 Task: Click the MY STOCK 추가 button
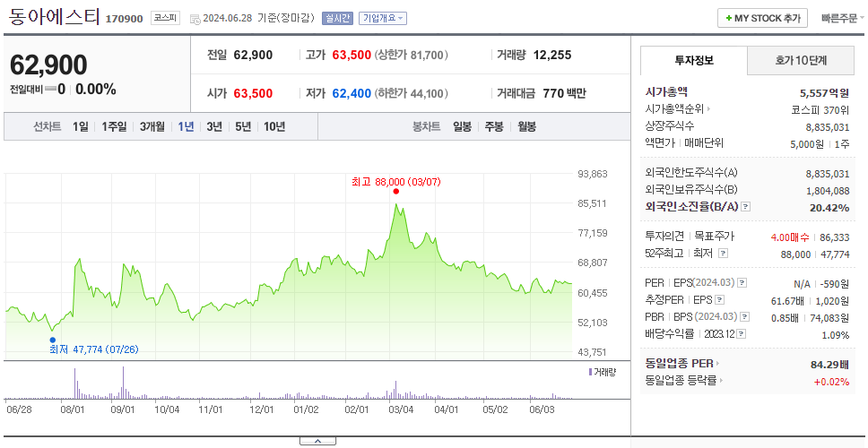[763, 18]
